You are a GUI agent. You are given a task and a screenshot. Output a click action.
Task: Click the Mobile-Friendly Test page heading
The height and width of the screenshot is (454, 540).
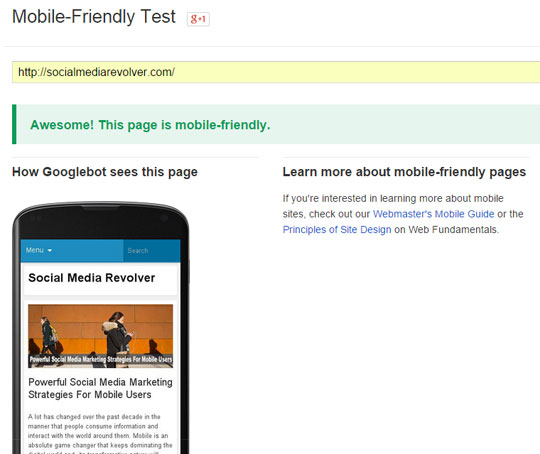point(94,17)
